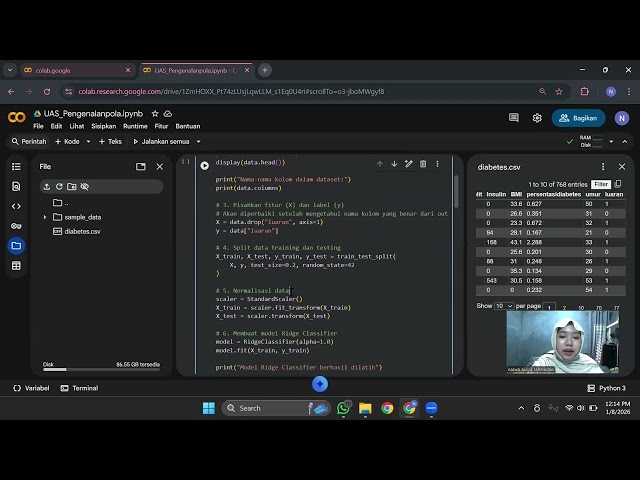Open diabetes.csv in the file tree
The image size is (640, 480).
(x=82, y=231)
